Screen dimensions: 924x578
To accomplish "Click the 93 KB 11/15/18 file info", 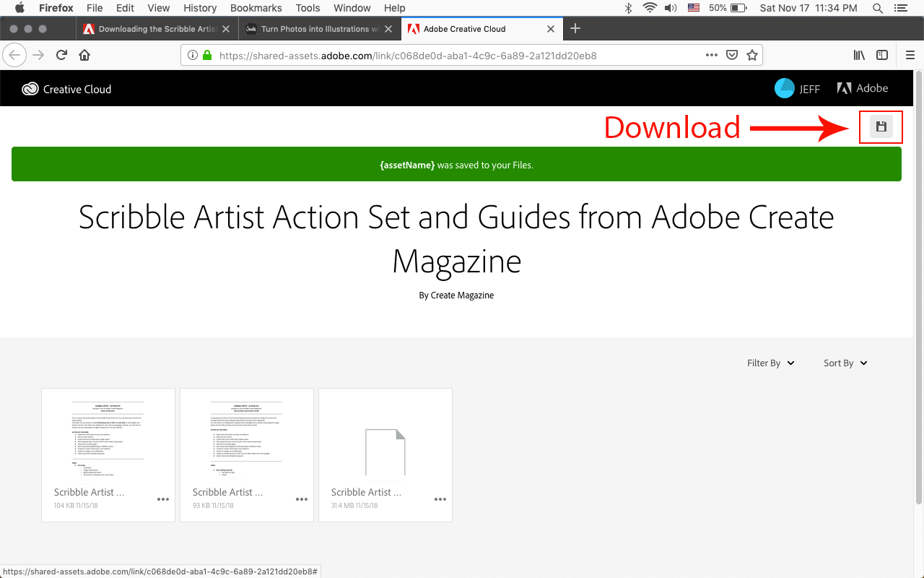I will coord(214,506).
